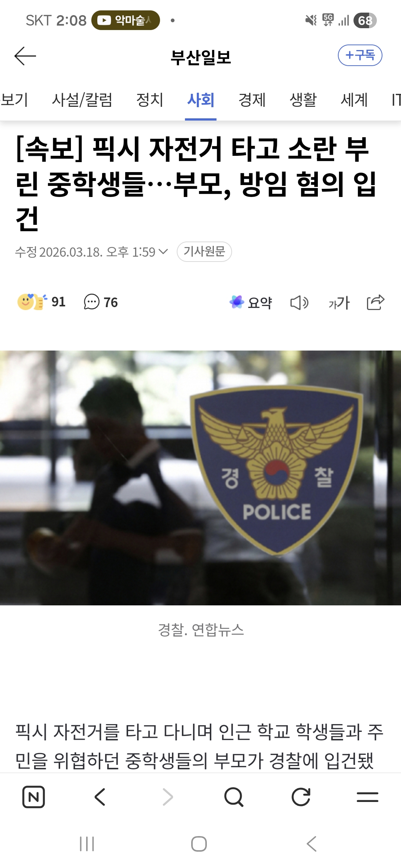
Task: Play article audio with the speaker icon
Action: tap(299, 303)
